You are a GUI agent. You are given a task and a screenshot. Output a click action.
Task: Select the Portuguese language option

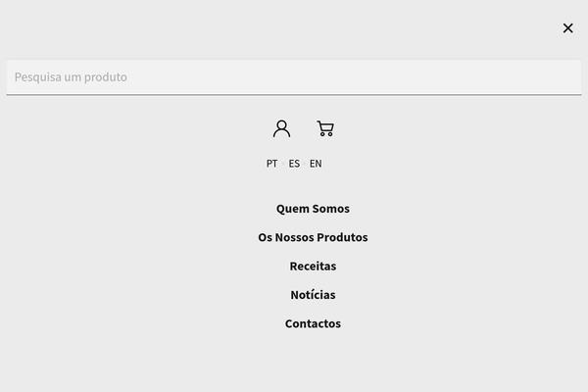click(271, 164)
